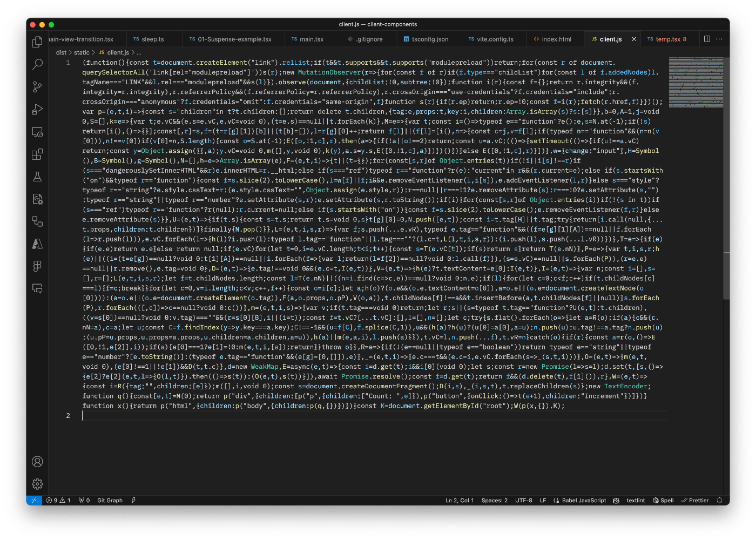This screenshot has height=540, width=756.
Task: Click the vertical scrollbar marker in editor
Action: pyautogui.click(x=726, y=253)
